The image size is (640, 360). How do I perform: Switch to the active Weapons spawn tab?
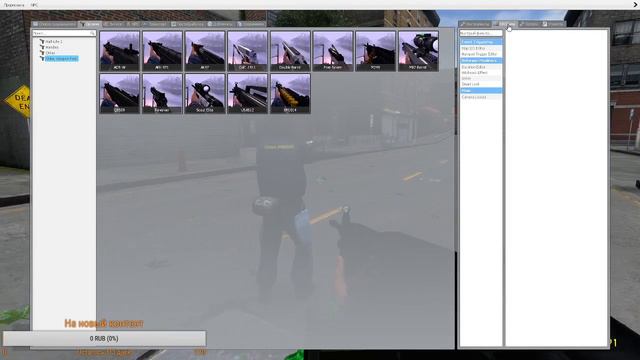(x=90, y=24)
